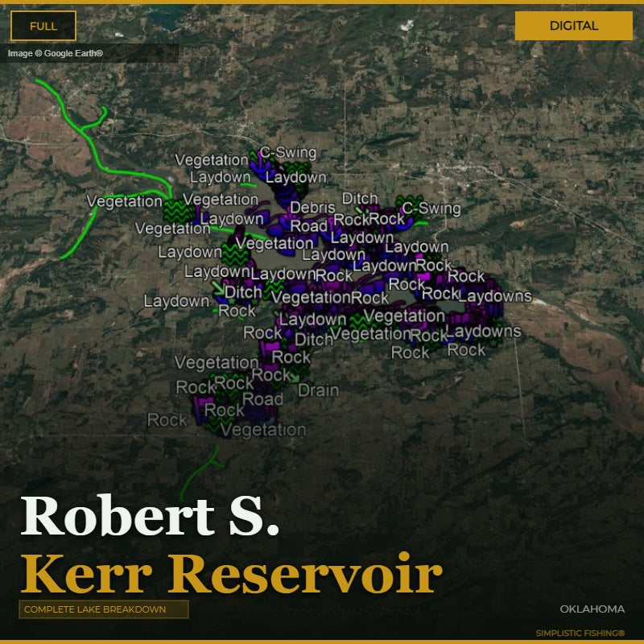Select the Debris map label
The height and width of the screenshot is (644, 644).
[312, 208]
